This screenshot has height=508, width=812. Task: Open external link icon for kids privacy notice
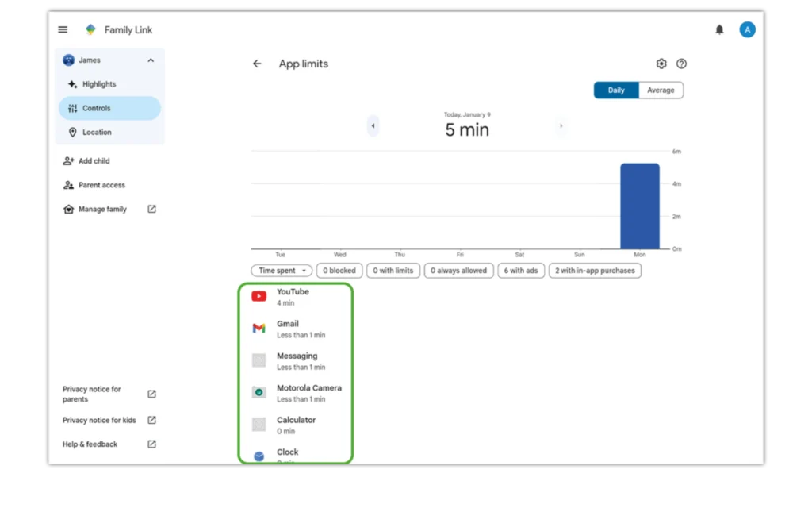click(x=151, y=420)
